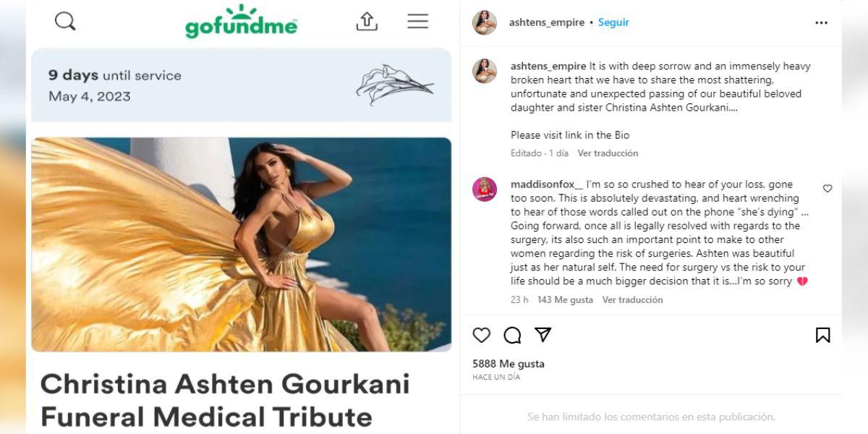868x434 pixels.
Task: Open the Instagram post's three-dot options
Action: click(x=821, y=23)
